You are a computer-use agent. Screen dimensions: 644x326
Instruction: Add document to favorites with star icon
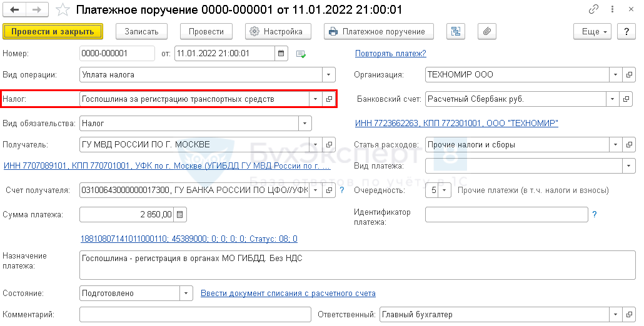pos(63,10)
